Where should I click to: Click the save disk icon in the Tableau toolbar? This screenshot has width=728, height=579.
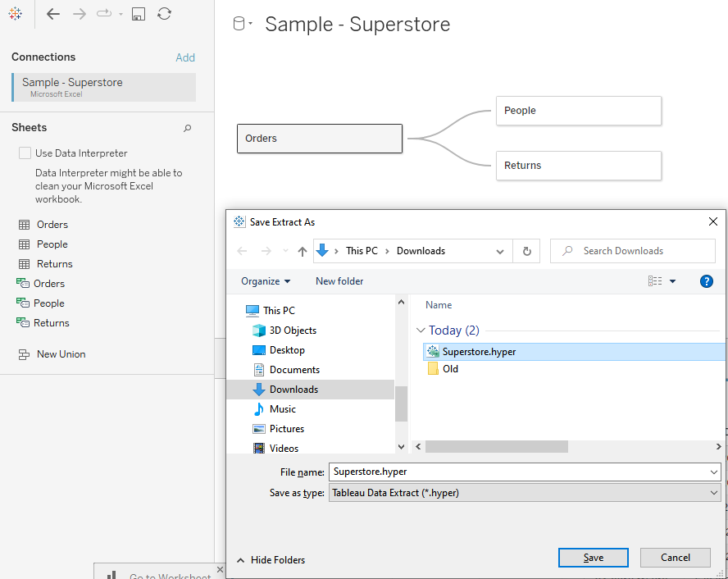[139, 14]
